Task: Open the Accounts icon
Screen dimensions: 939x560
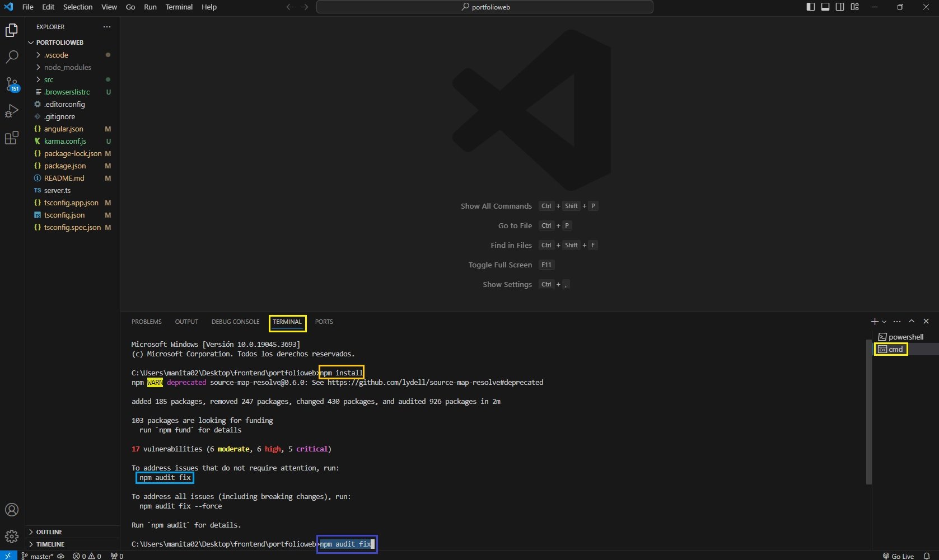Action: 12,510
